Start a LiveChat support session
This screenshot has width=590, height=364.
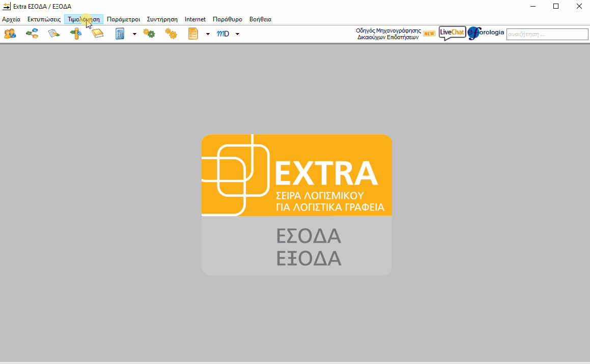452,34
